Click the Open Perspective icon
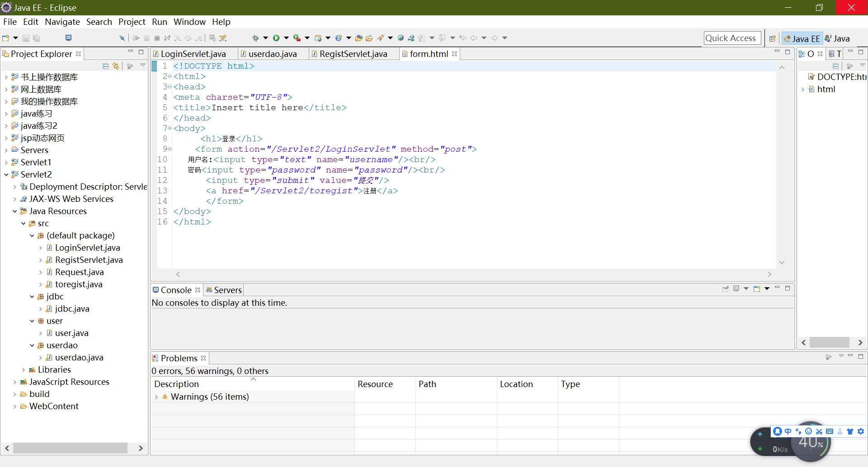868x467 pixels. coord(773,38)
